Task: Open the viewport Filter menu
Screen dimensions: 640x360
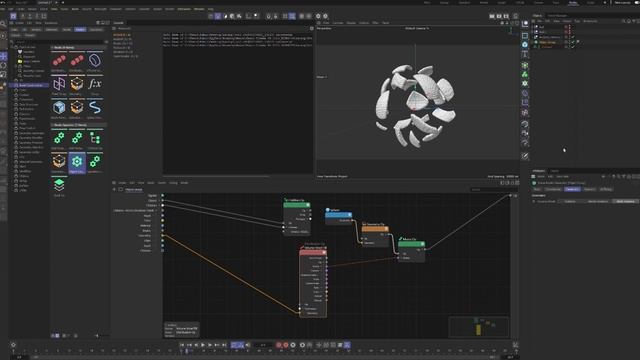Action: (x=375, y=23)
